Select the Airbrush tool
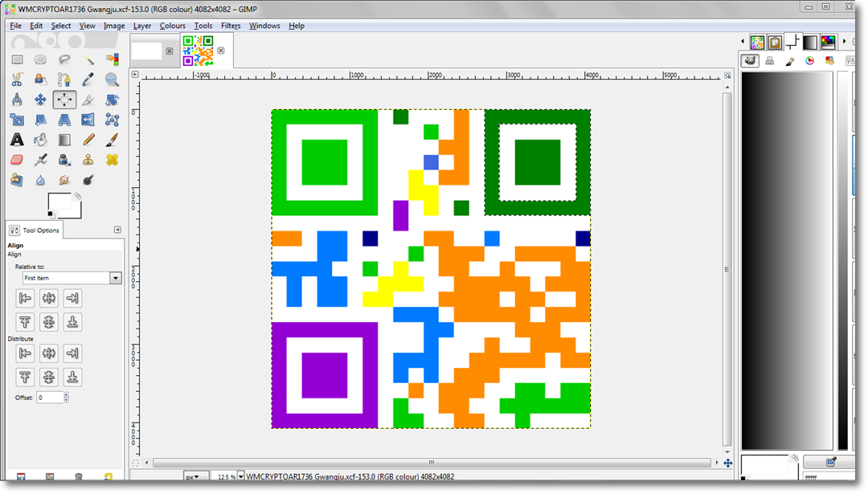Viewport: 868px width, 494px height. click(x=40, y=160)
